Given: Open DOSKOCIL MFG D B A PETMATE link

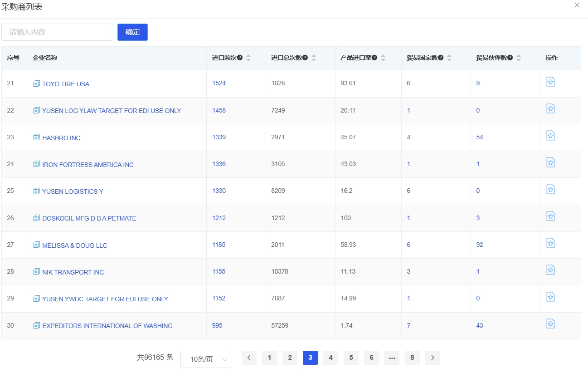Looking at the screenshot, I should [89, 218].
